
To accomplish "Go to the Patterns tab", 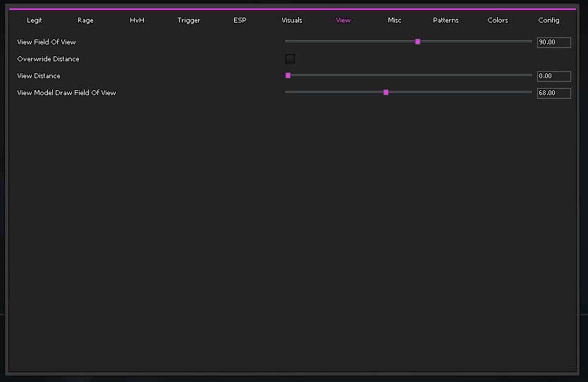I will [x=446, y=20].
